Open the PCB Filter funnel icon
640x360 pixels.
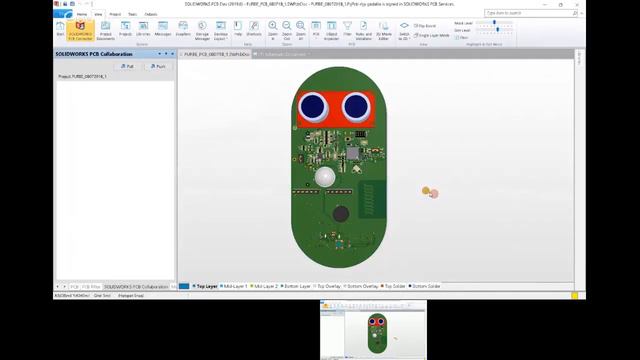tap(347, 29)
